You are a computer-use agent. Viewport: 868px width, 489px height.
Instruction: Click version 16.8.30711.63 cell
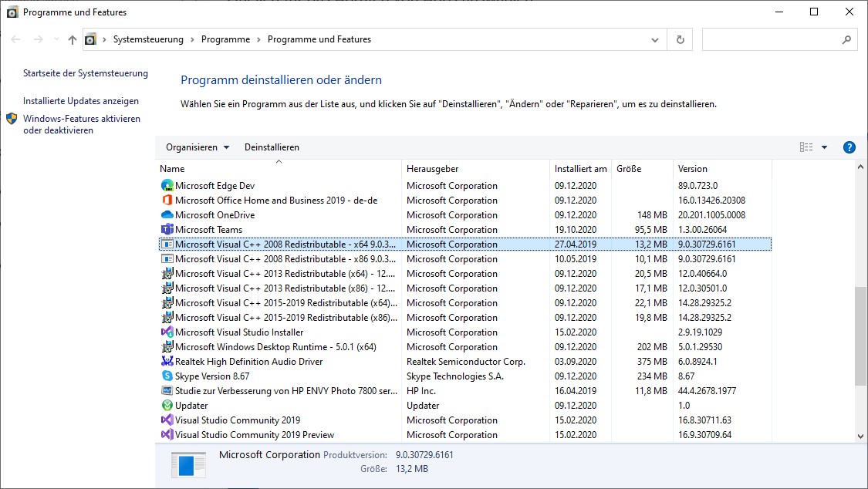coord(704,420)
